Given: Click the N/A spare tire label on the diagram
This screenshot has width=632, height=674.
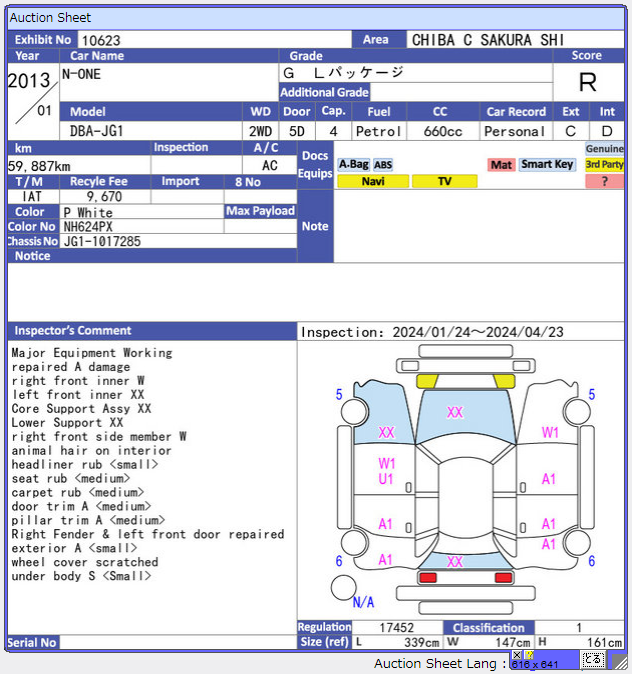Looking at the screenshot, I should [x=363, y=602].
